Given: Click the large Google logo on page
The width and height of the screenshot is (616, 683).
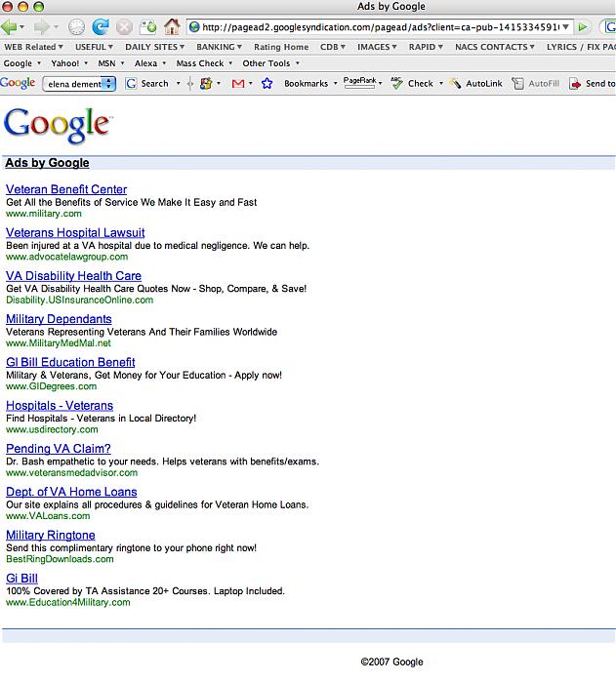Looking at the screenshot, I should [58, 126].
